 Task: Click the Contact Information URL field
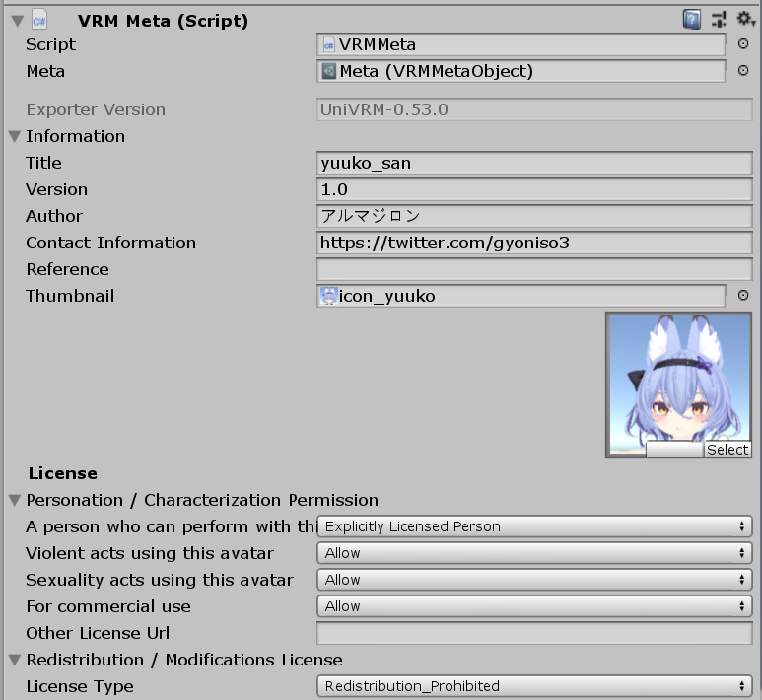(534, 243)
